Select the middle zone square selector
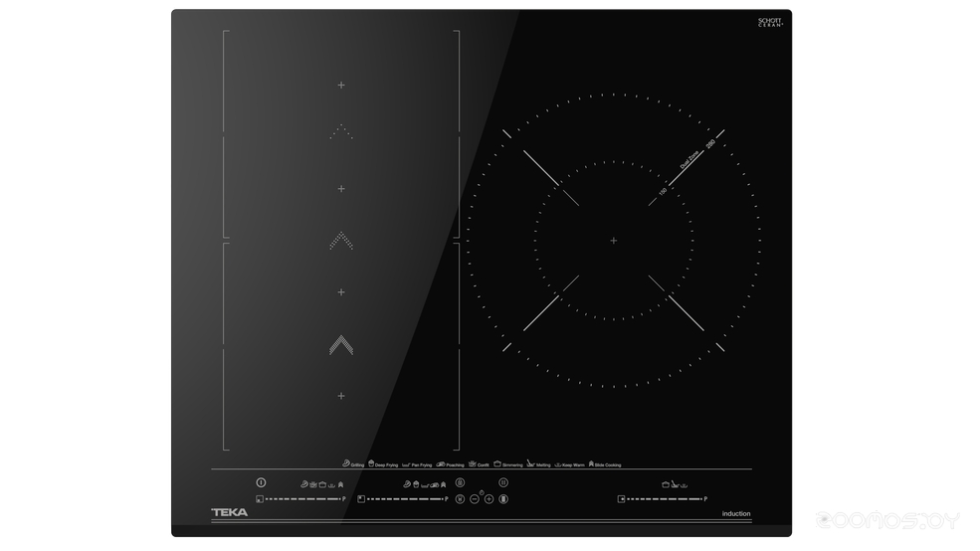Screen dimensions: 980x551 point(359,498)
